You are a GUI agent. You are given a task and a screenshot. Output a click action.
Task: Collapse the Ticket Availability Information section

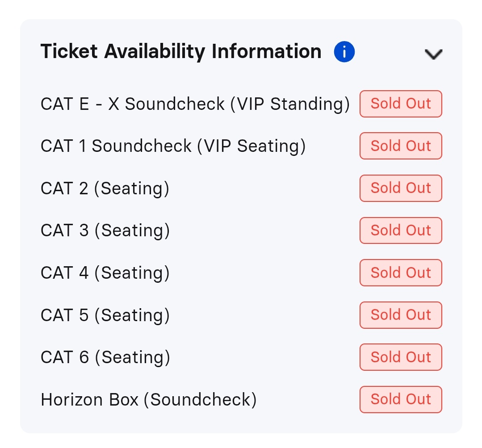[433, 54]
